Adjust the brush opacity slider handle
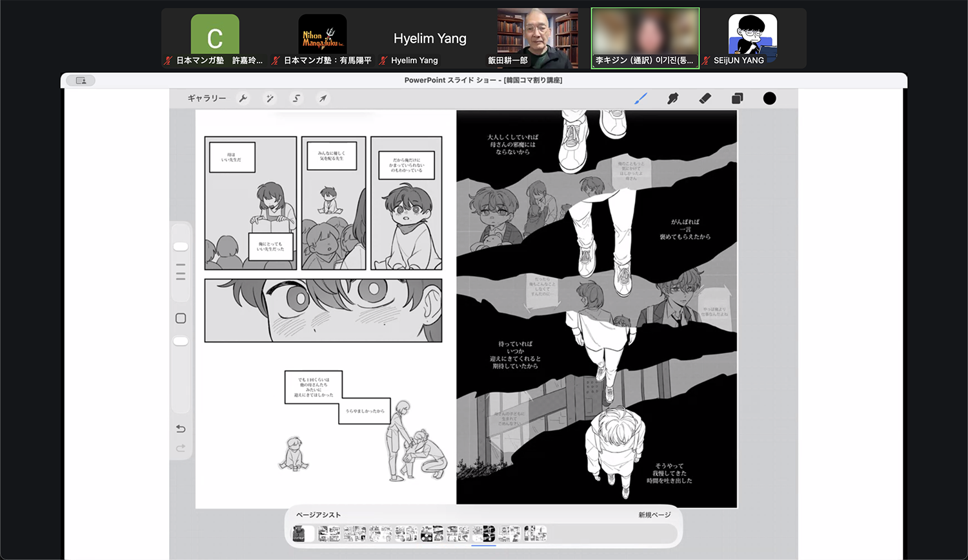Viewport: 968px width, 560px height. click(181, 341)
